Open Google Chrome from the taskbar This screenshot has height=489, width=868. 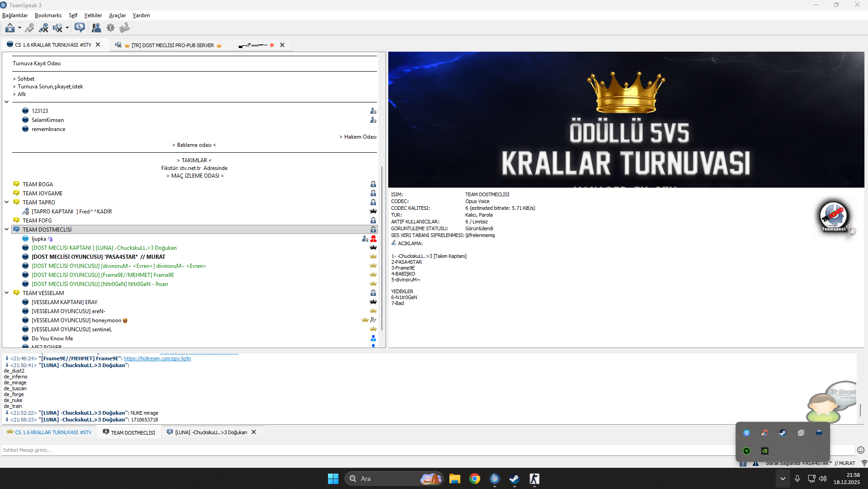click(475, 479)
